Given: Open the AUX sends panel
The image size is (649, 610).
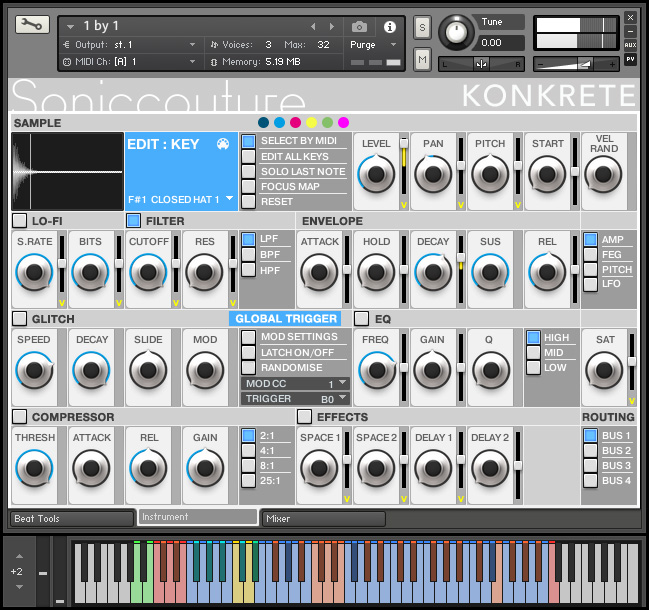Looking at the screenshot, I should pyautogui.click(x=630, y=45).
